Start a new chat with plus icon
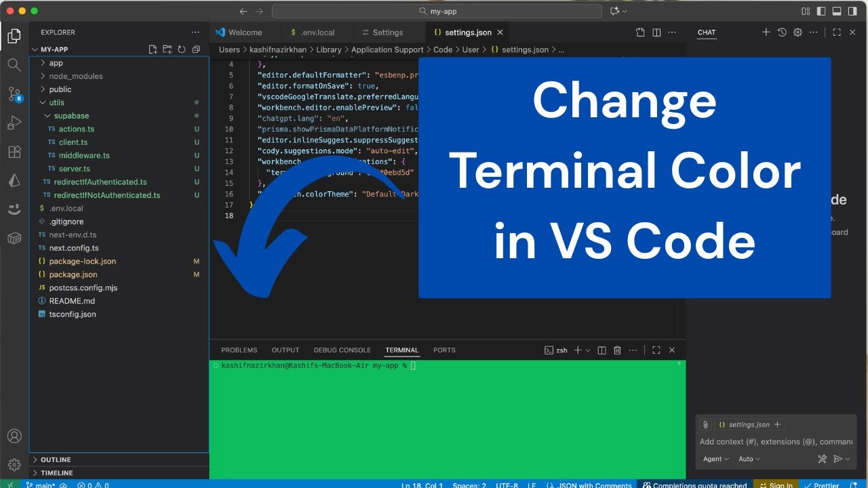 pos(766,32)
